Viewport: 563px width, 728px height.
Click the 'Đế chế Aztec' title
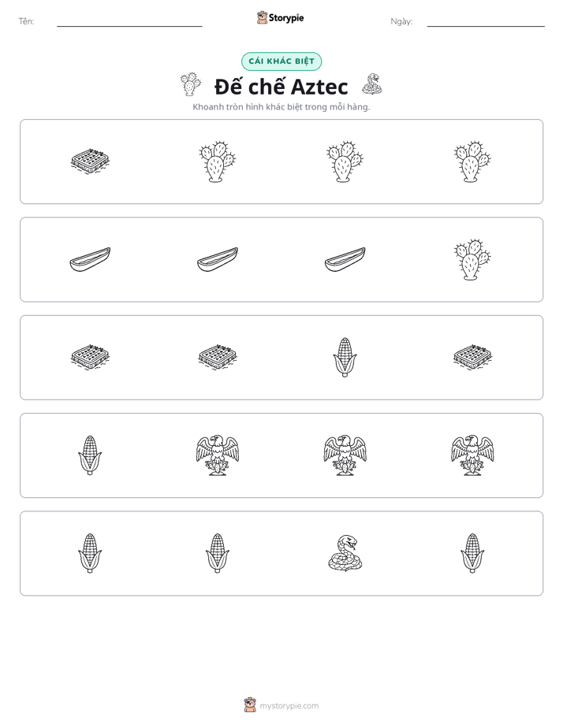click(x=281, y=87)
